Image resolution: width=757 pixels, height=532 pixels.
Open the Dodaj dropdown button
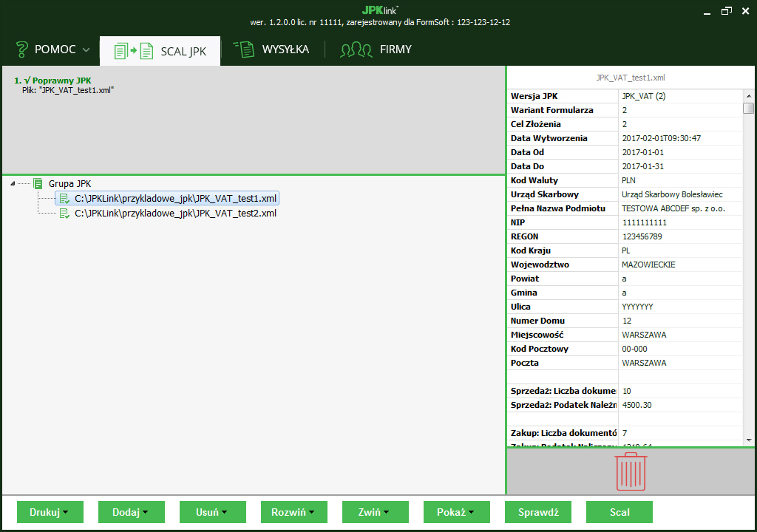coord(131,512)
